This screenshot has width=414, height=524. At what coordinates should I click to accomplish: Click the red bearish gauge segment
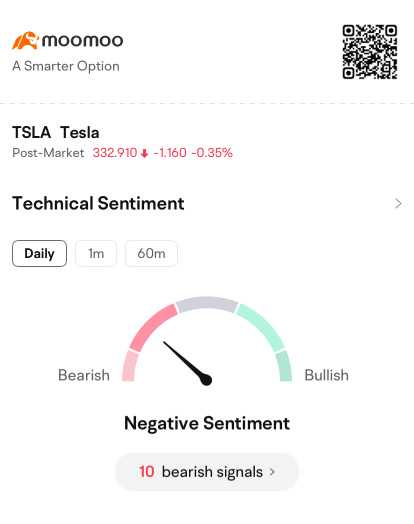tap(152, 328)
